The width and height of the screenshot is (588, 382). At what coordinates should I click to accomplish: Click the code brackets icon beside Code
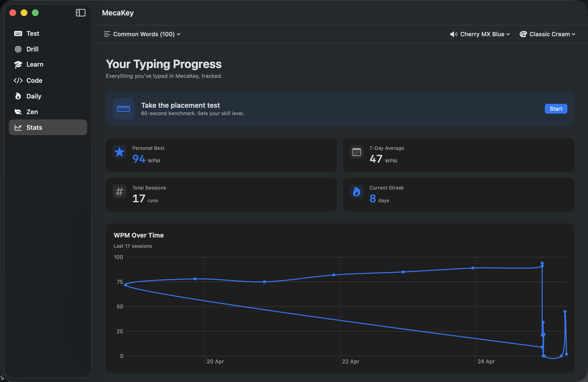coord(18,81)
